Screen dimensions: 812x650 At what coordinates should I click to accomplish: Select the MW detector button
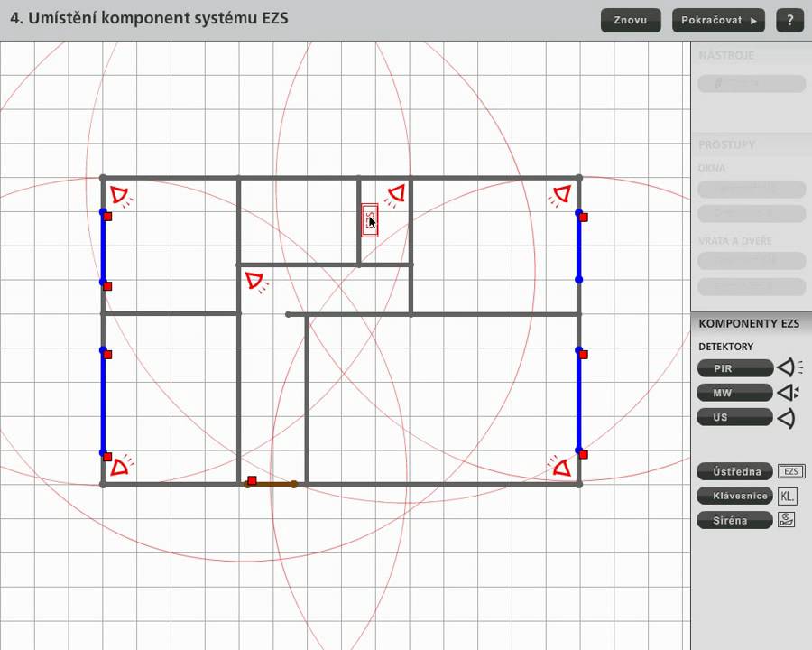pyautogui.click(x=734, y=393)
